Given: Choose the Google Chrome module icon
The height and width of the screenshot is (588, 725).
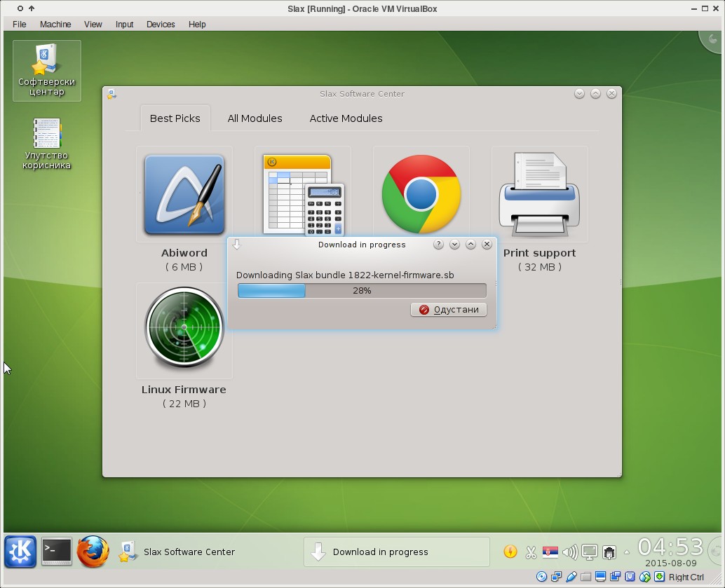Looking at the screenshot, I should pyautogui.click(x=421, y=194).
